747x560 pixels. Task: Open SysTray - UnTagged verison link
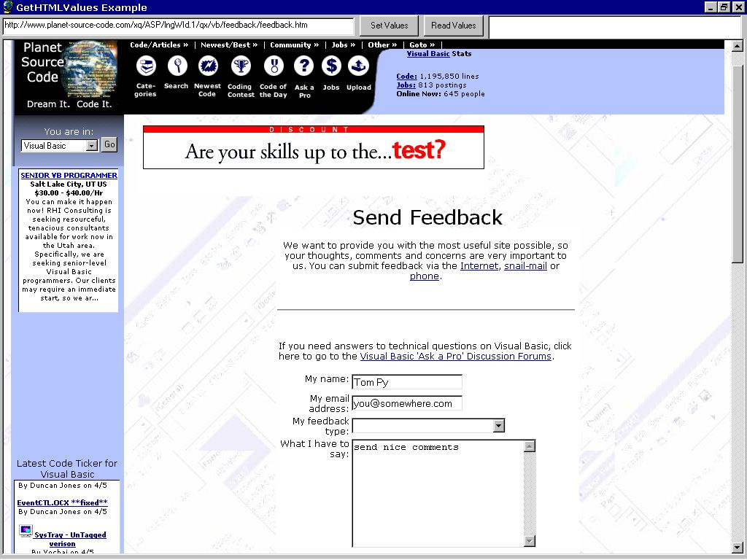70,539
